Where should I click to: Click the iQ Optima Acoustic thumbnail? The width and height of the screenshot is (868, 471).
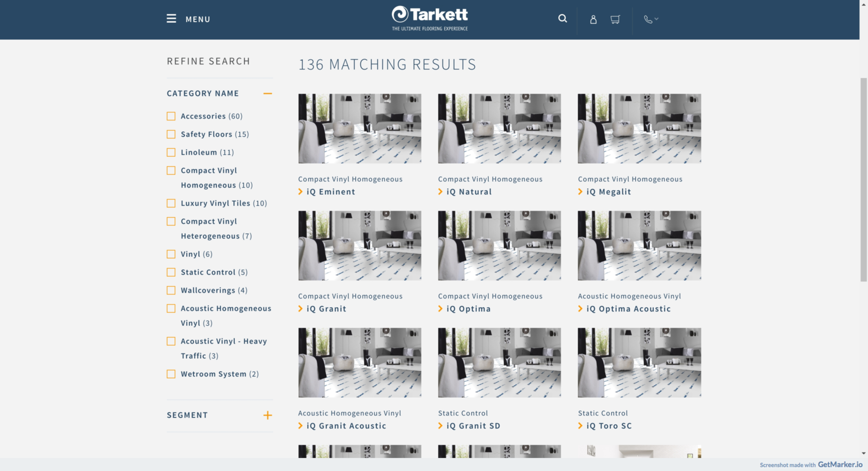click(x=640, y=245)
